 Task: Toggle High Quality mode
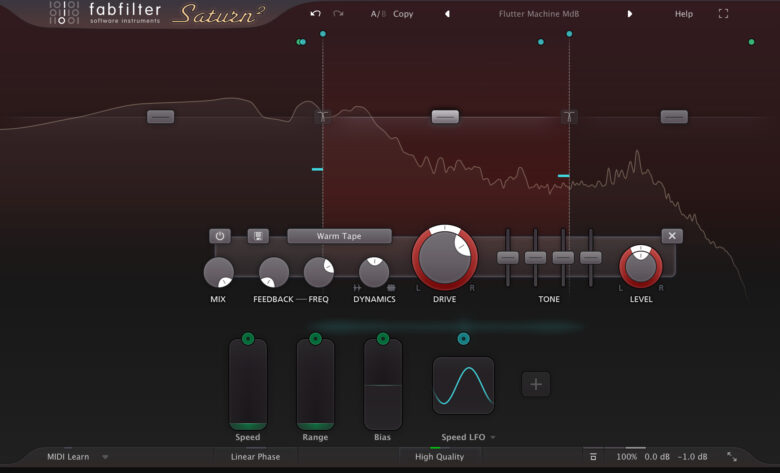(x=439, y=457)
